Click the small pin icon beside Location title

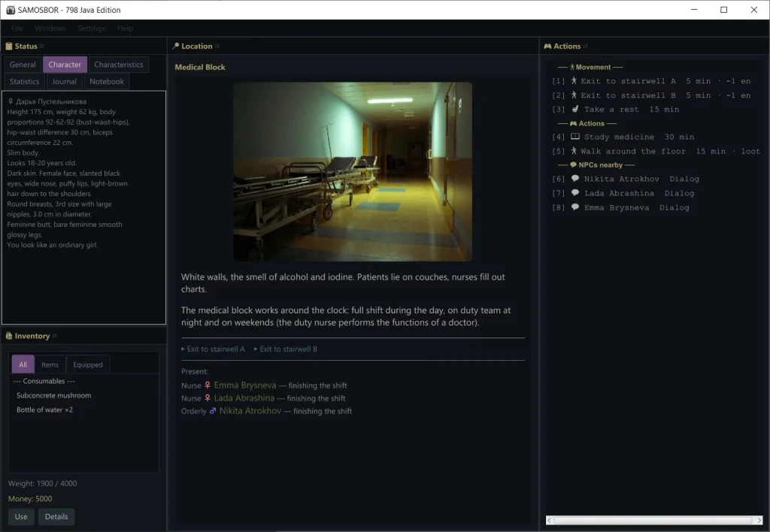(217, 46)
